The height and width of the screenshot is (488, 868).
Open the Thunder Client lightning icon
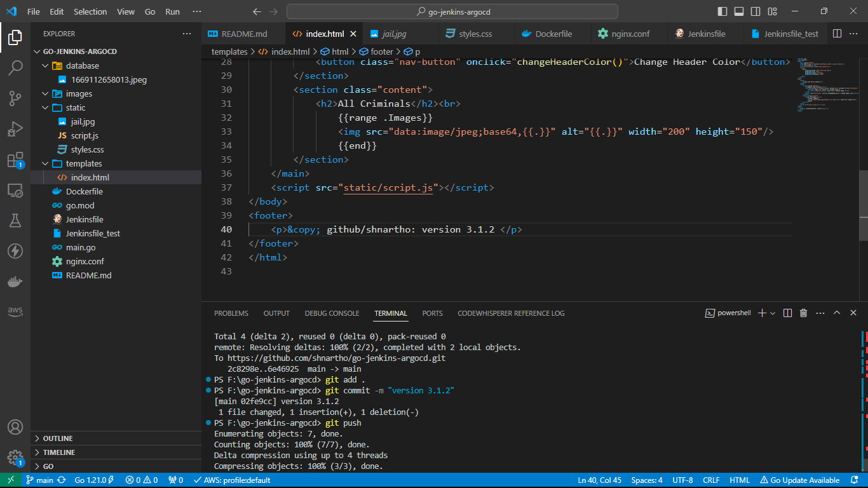click(x=15, y=251)
